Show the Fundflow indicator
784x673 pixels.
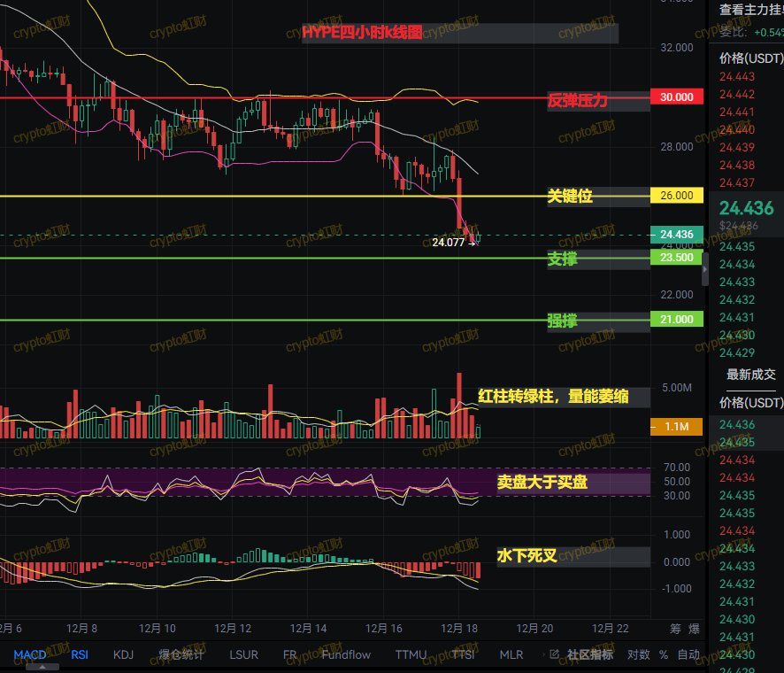346,654
